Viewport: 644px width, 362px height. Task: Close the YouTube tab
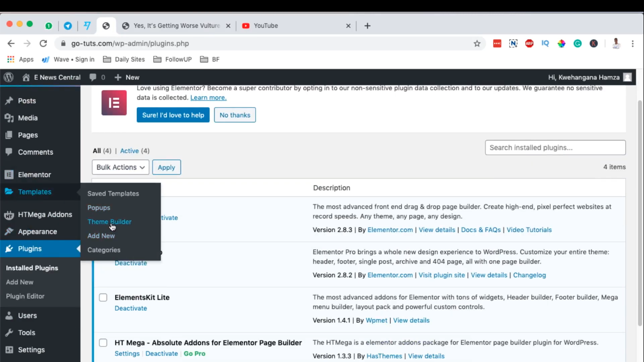[348, 26]
